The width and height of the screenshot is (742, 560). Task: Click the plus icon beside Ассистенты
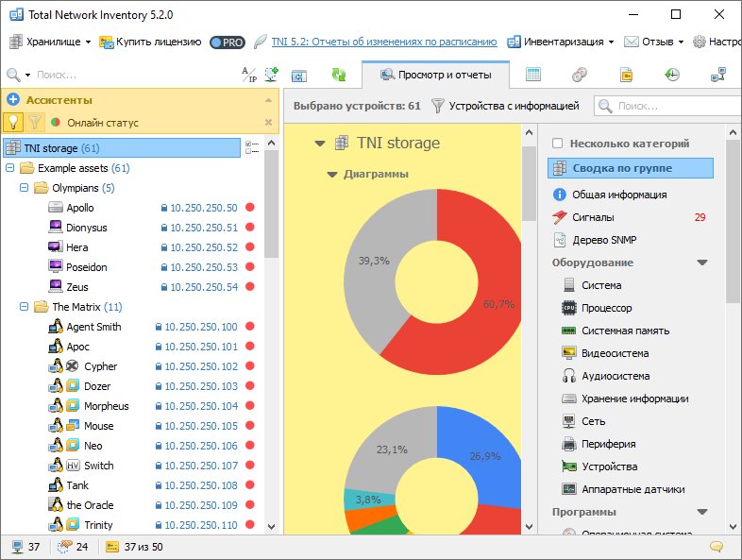[13, 99]
